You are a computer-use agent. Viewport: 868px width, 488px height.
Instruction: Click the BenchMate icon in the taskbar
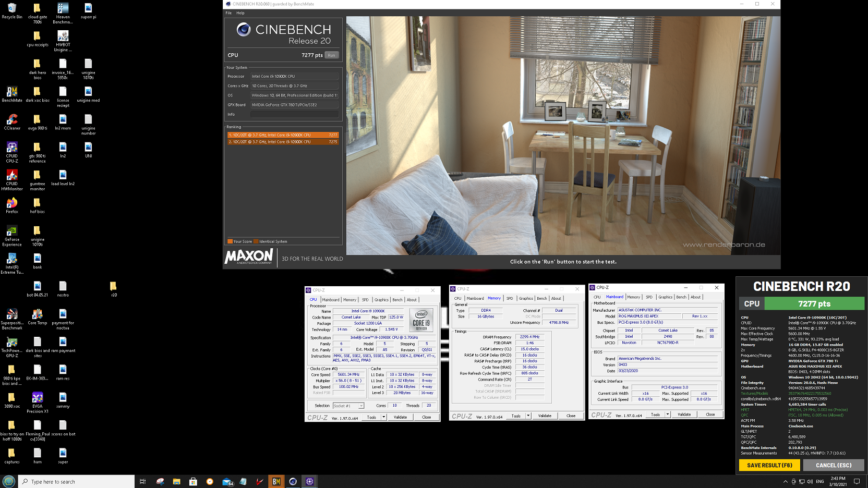click(x=276, y=481)
